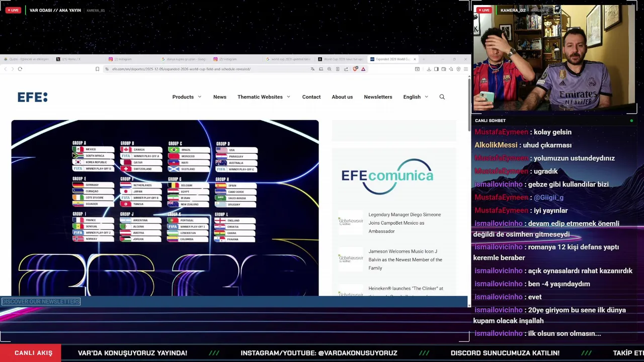Click chat message "ben -4 yaşındaydım"
This screenshot has height=362, width=644.
(559, 284)
